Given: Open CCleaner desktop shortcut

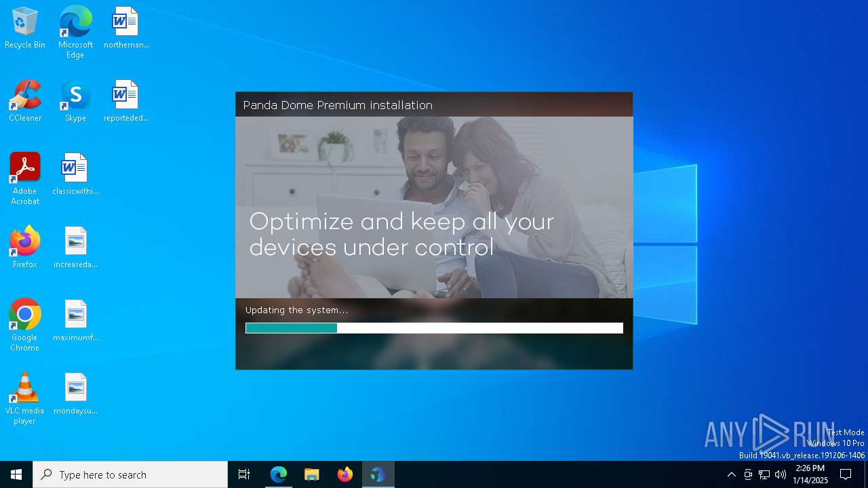Looking at the screenshot, I should [x=25, y=102].
